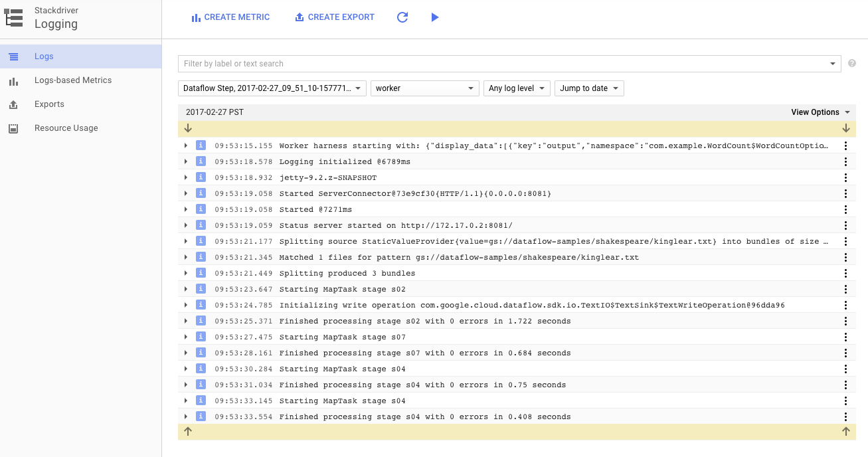Click the top-left down arrow to load older logs
The image size is (868, 457).
pyautogui.click(x=188, y=128)
